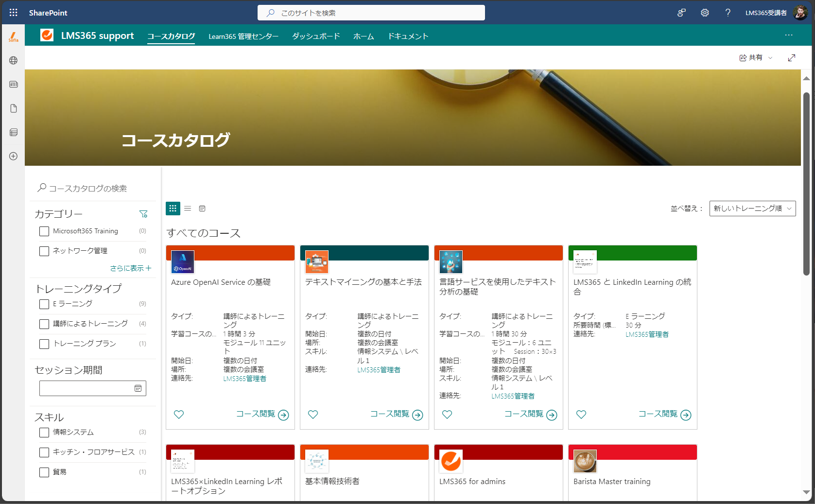Switch to list view
The width and height of the screenshot is (815, 504).
[x=188, y=209]
